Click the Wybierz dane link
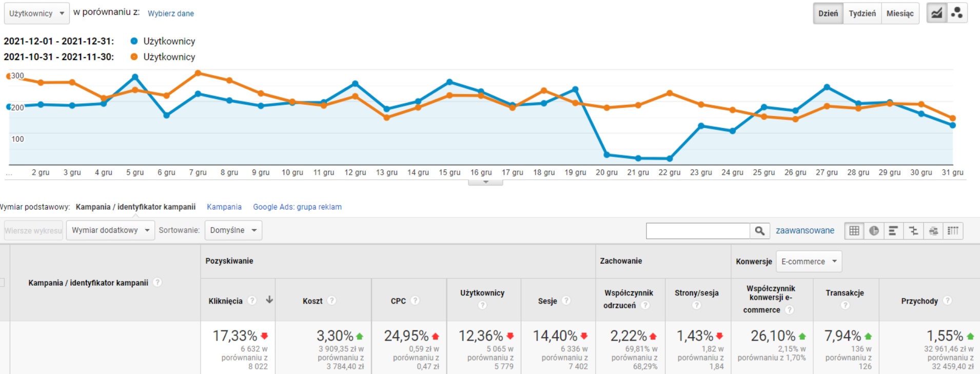This screenshot has width=980, height=374. click(171, 13)
